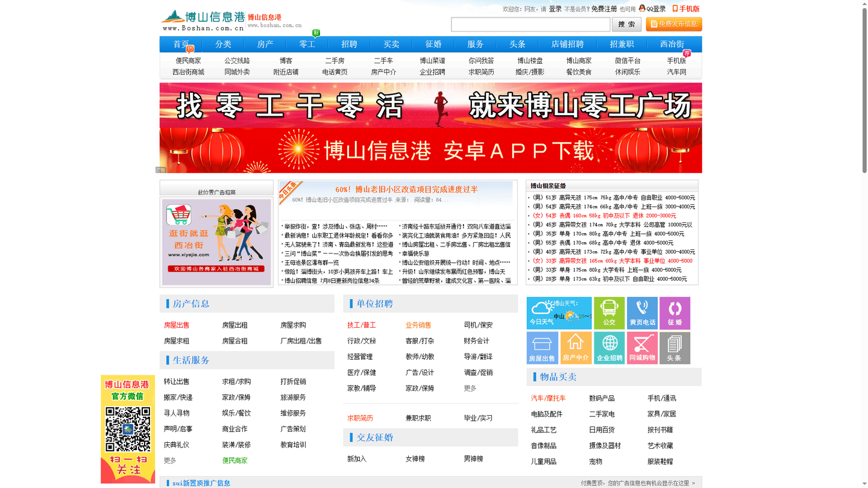
Task: Open the gray 头条 tile
Action: pos(675,348)
